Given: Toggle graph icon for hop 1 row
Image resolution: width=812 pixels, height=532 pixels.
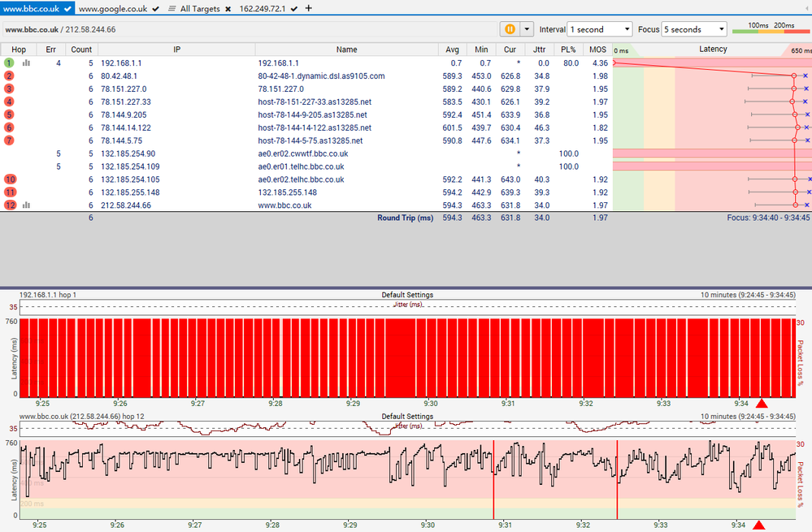Looking at the screenshot, I should pyautogui.click(x=26, y=63).
